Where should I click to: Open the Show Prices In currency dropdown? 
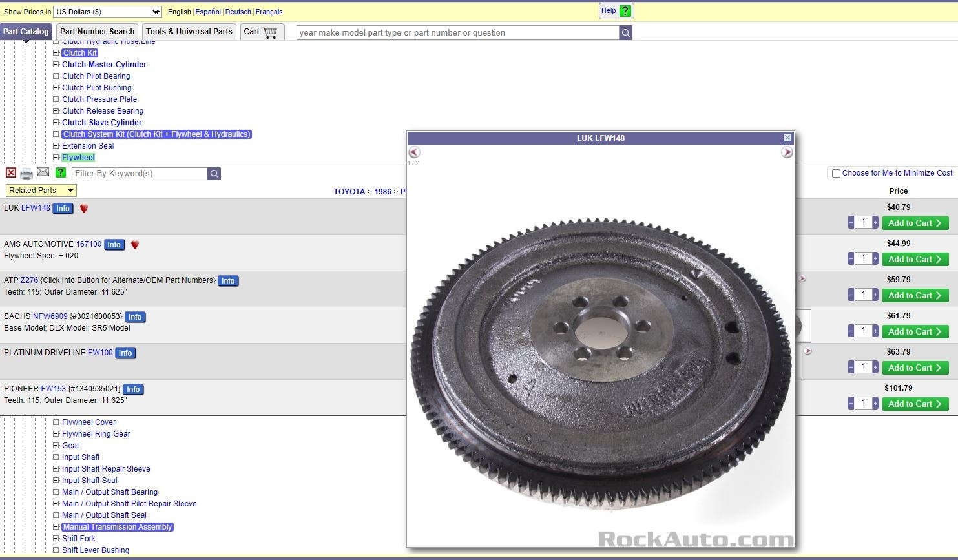107,12
